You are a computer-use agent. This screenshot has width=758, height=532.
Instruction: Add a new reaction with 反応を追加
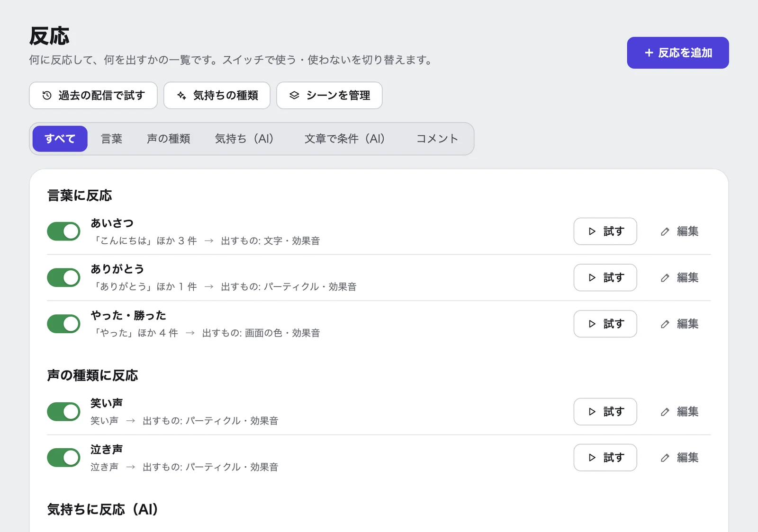coord(678,53)
